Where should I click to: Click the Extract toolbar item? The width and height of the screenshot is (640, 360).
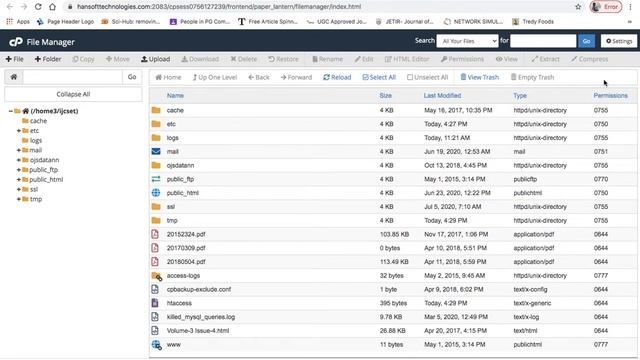[x=545, y=59]
